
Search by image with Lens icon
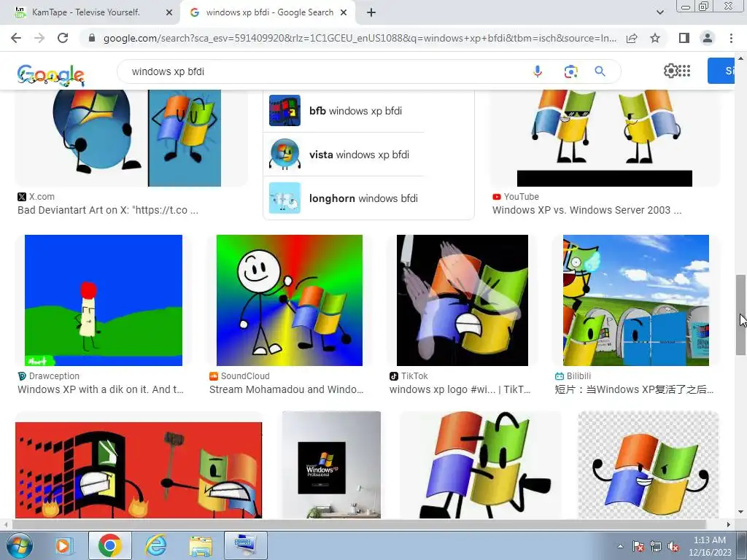pos(570,71)
